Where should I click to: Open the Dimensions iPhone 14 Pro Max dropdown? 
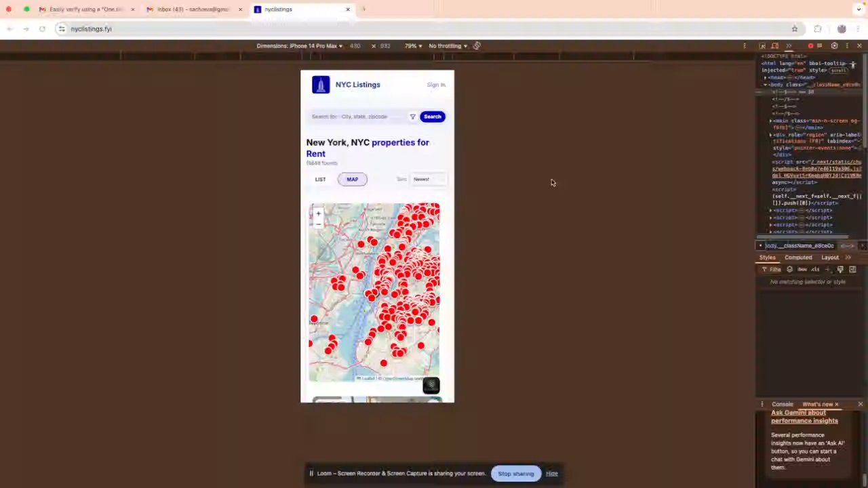click(300, 46)
